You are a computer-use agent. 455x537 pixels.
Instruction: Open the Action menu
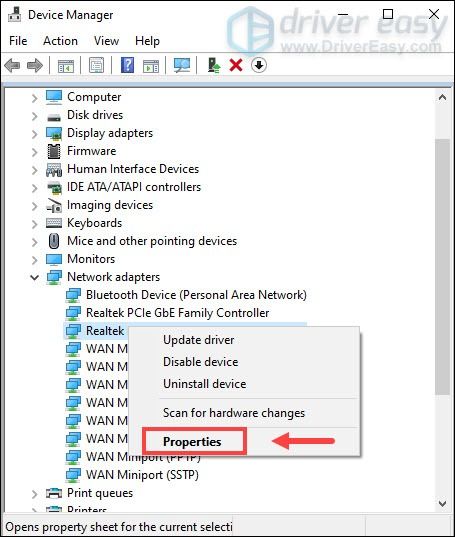point(60,41)
